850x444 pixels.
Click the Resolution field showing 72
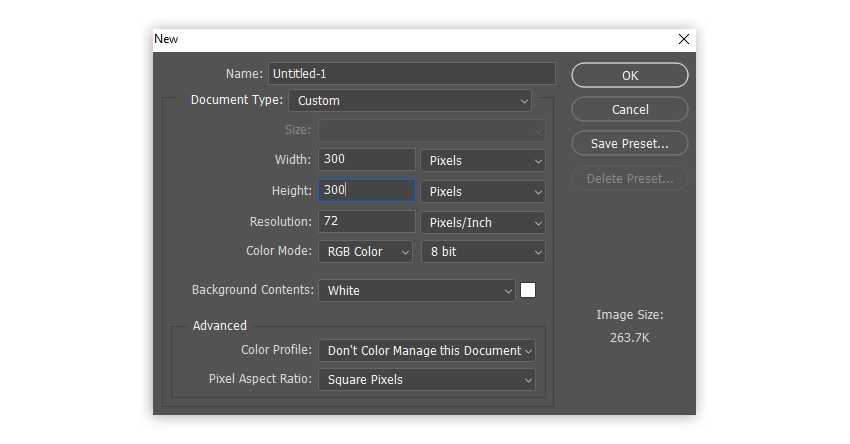pos(366,221)
